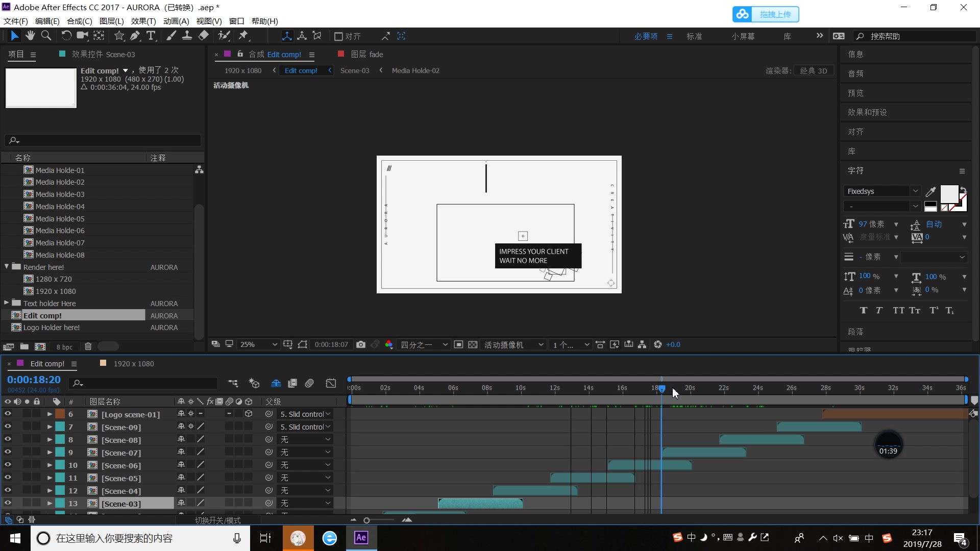Select the Horizontal Type tool
Viewport: 980px width, 551px height.
[x=151, y=36]
